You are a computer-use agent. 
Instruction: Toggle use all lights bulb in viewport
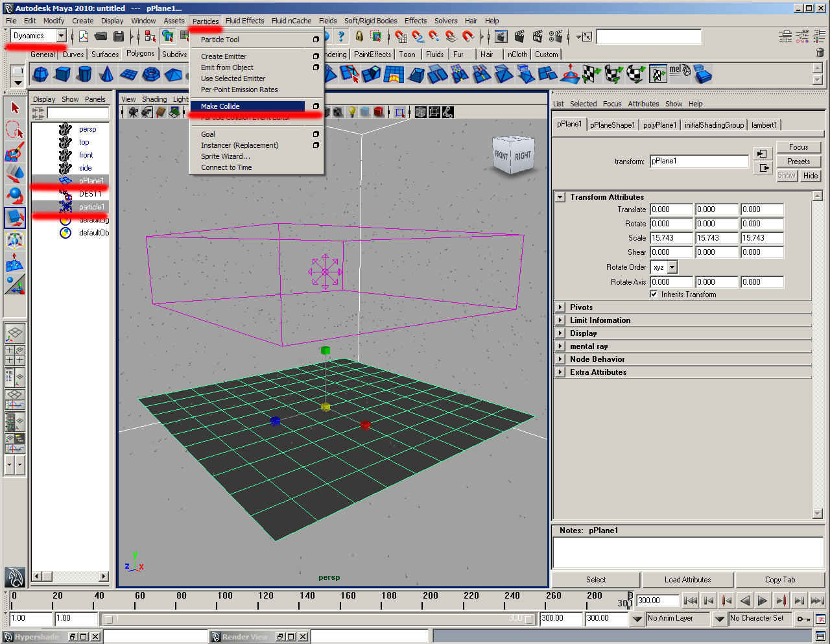(x=352, y=112)
